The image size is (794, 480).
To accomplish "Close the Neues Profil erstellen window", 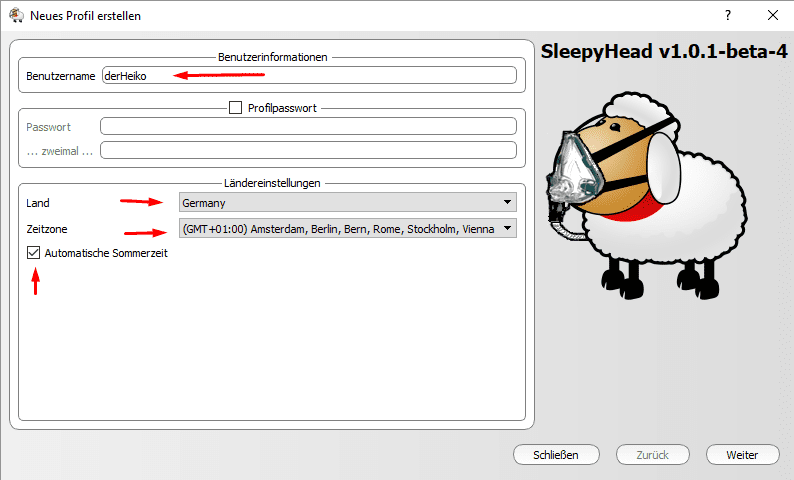I will coord(772,15).
